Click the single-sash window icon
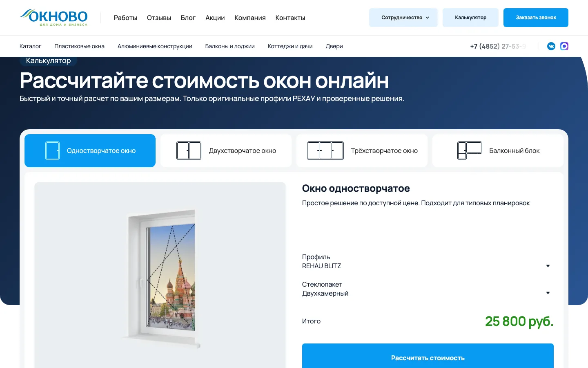 52,151
